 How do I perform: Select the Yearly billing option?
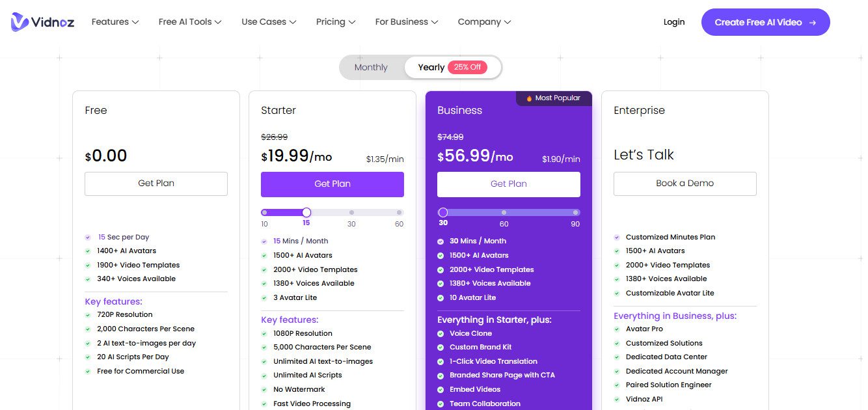(x=431, y=67)
